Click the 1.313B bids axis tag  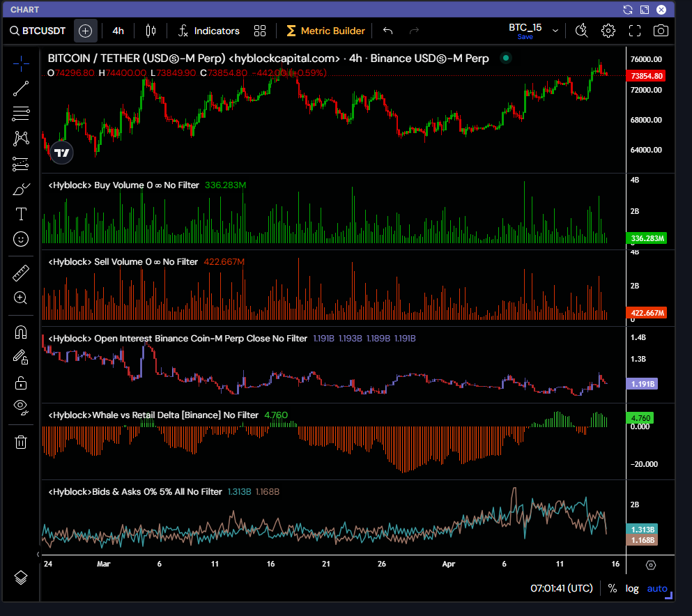[x=642, y=530]
